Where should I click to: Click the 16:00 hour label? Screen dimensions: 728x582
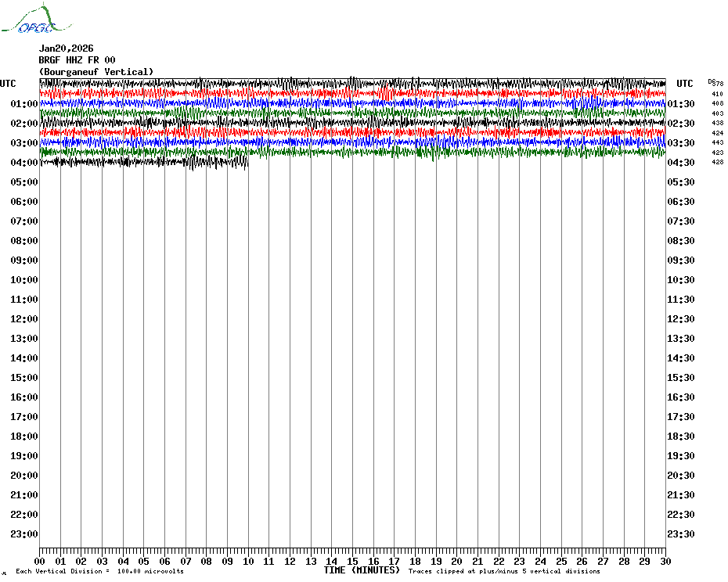24,397
